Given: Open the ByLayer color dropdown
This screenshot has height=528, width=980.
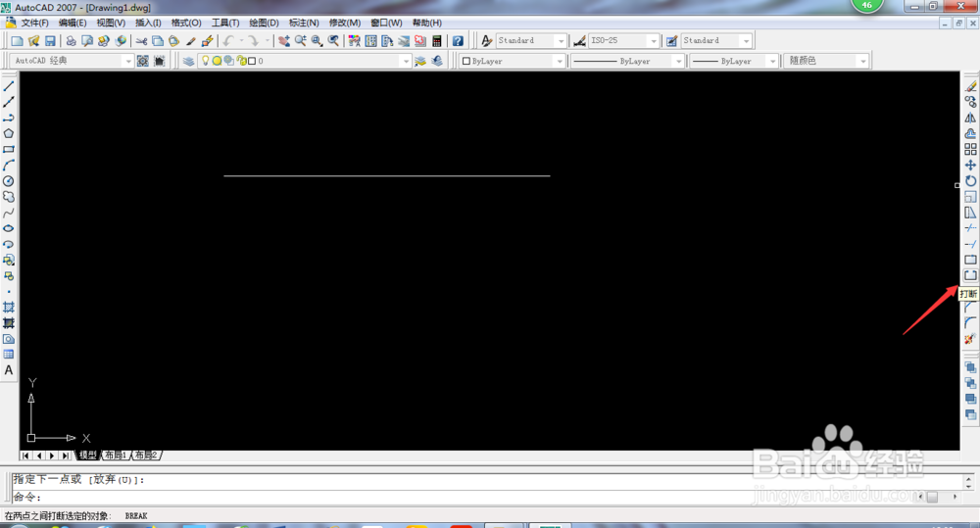Looking at the screenshot, I should [560, 61].
